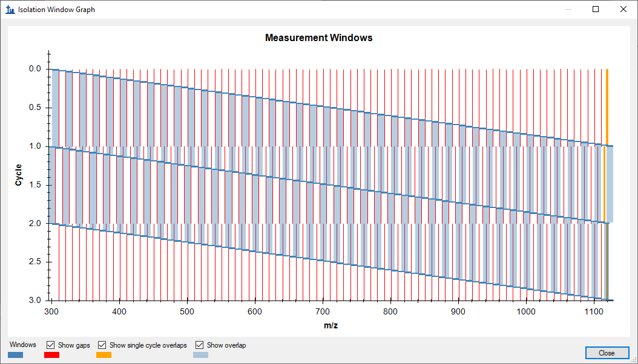Screen dimensions: 638x364
Task: Select the orange single cycle overlaps swatch
Action: [104, 355]
